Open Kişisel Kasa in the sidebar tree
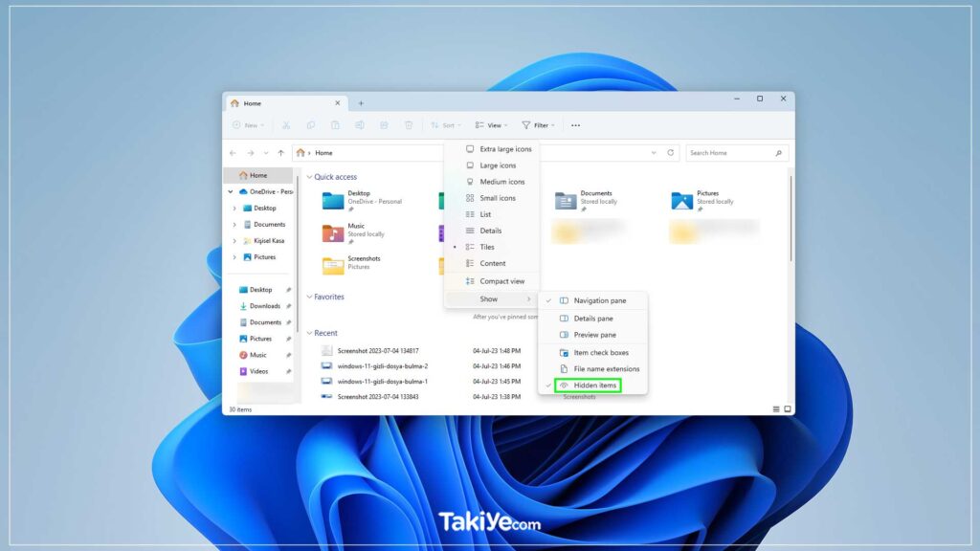Screen dimensions: 980x551 pos(269,240)
